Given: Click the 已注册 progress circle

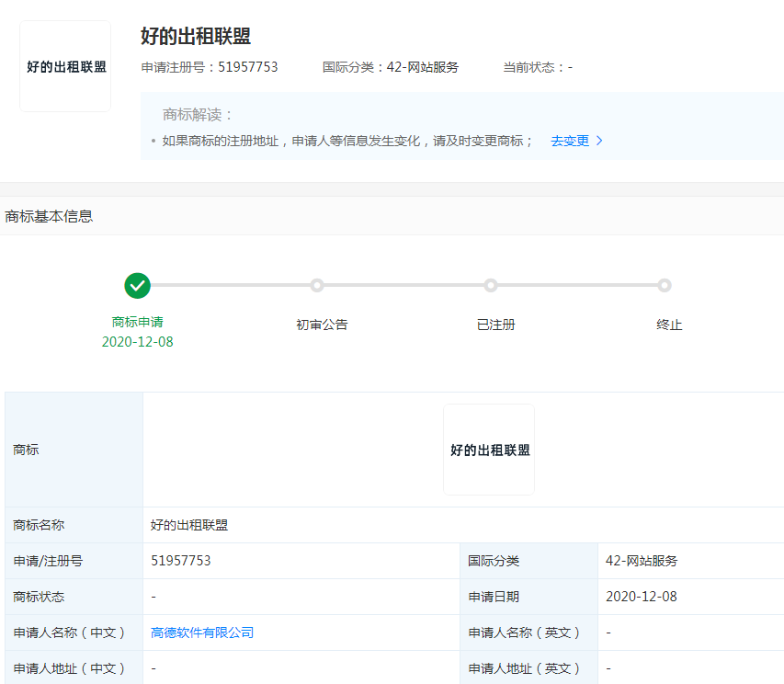Looking at the screenshot, I should [x=490, y=286].
